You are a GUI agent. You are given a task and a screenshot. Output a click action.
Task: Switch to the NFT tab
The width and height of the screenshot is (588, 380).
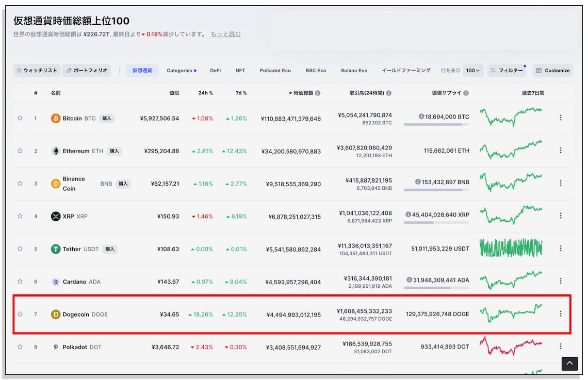point(240,71)
